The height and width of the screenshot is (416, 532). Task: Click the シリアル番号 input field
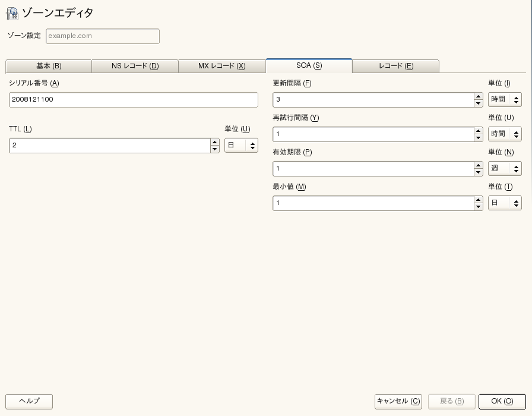pos(134,100)
